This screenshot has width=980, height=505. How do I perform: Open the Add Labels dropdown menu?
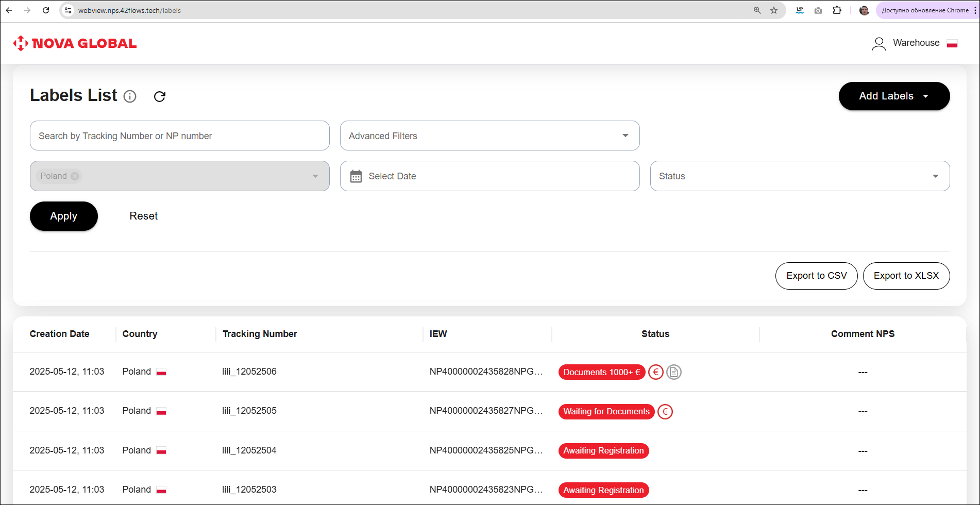pyautogui.click(x=893, y=96)
